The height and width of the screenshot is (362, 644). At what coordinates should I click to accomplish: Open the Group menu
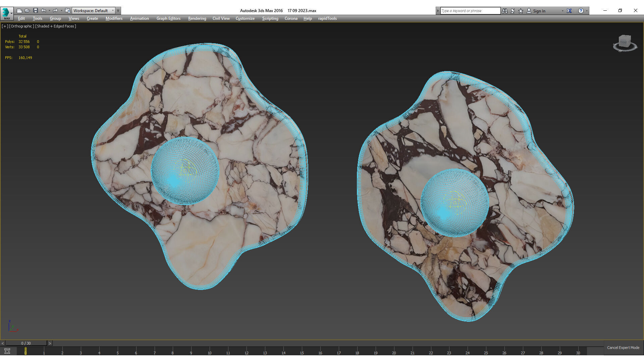[x=55, y=18]
